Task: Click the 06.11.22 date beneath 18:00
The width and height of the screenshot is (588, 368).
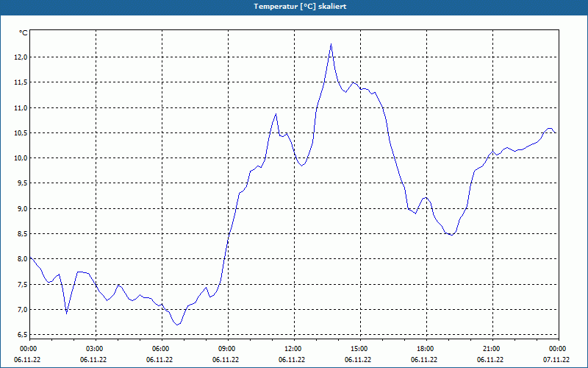Action: point(424,360)
